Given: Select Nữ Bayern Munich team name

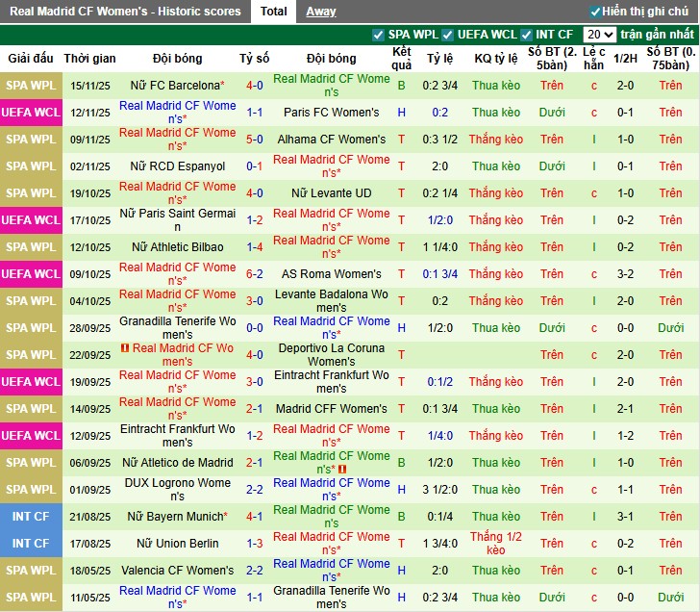Looking at the screenshot, I should 177,517.
